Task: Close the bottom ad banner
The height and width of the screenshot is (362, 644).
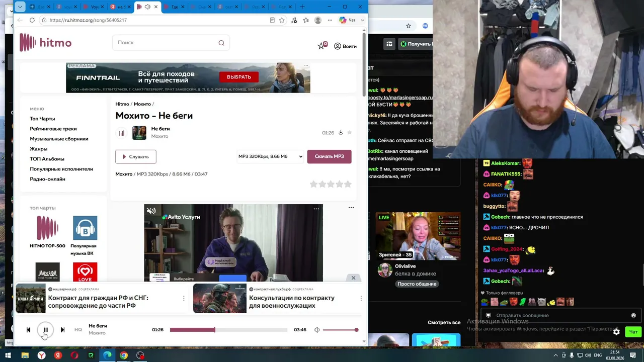Action: 353,278
